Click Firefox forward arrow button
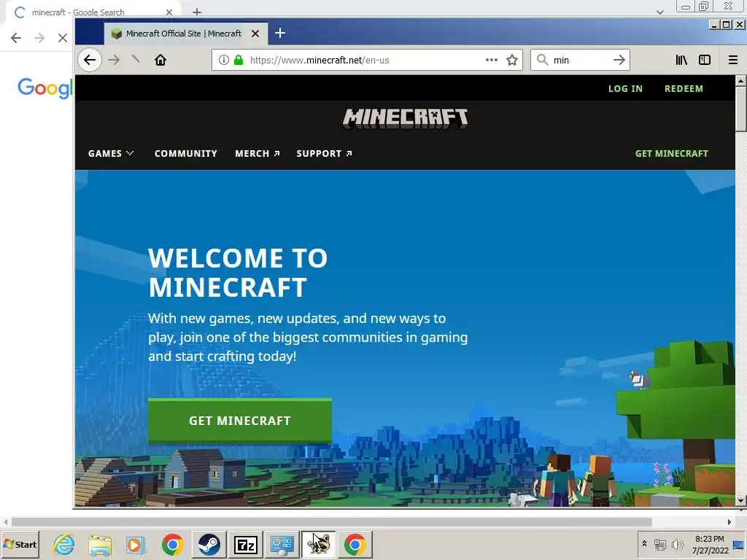 113,60
